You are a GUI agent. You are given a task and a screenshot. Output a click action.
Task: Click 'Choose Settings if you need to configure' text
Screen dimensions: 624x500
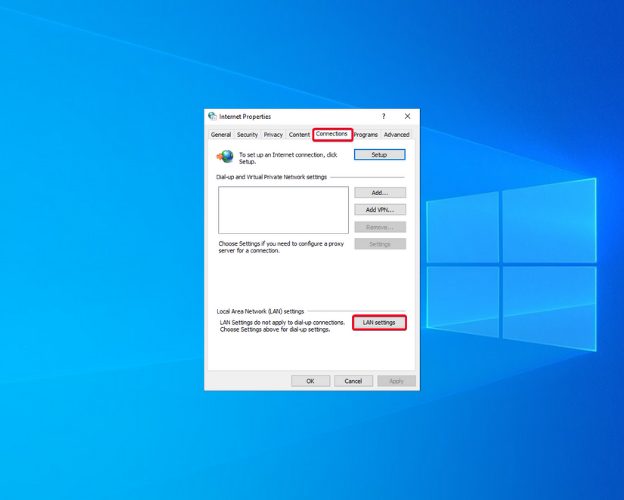click(281, 247)
